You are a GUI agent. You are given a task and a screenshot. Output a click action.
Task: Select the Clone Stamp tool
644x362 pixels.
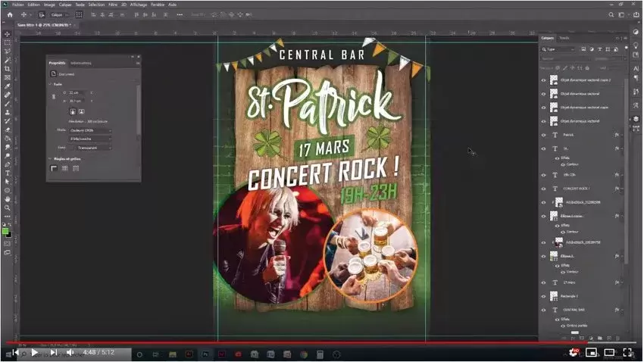pos(8,112)
